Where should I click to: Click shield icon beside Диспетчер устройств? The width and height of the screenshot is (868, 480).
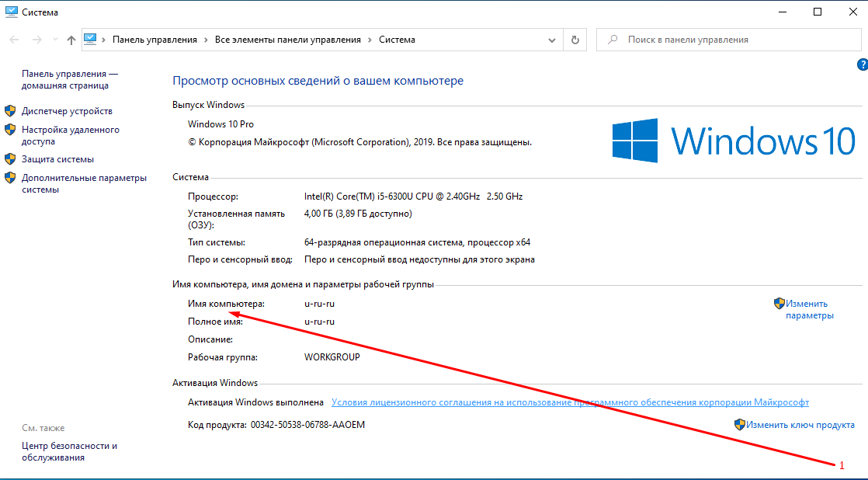pos(10,111)
